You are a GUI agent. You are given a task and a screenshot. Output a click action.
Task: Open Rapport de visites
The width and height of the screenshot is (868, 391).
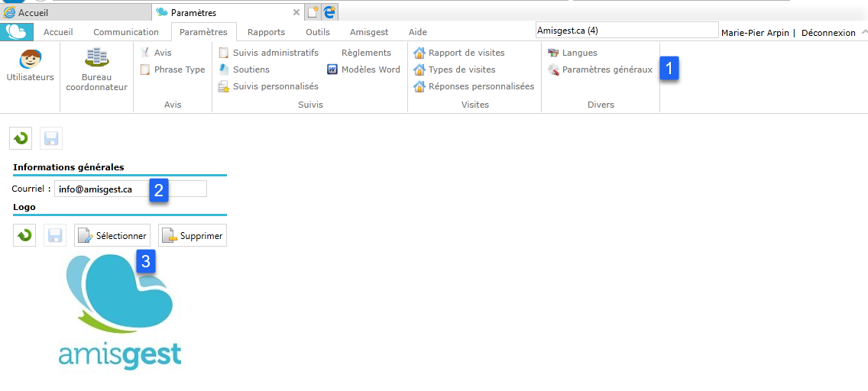459,53
